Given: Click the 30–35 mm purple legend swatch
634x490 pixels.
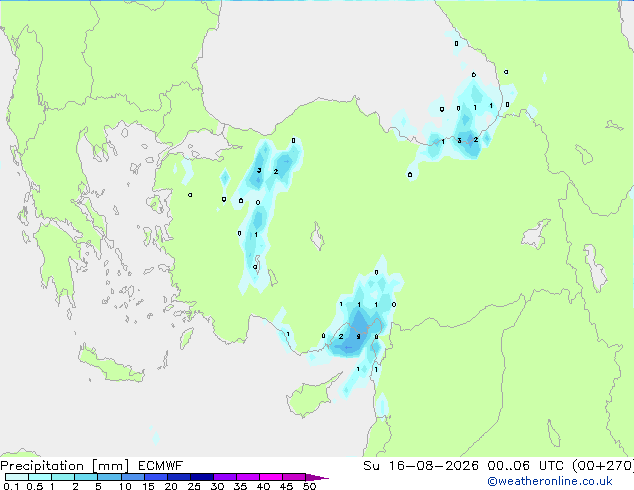Looking at the screenshot, I should 224,477.
